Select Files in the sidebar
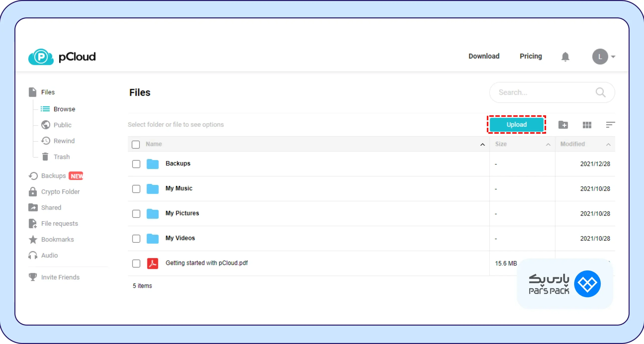Viewport: 644px width, 344px height. (48, 92)
